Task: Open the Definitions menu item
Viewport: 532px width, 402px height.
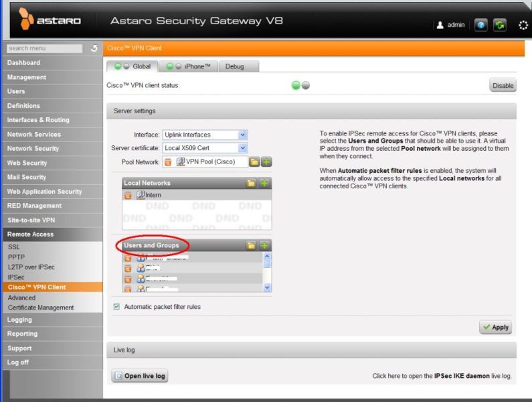Action: click(53, 106)
